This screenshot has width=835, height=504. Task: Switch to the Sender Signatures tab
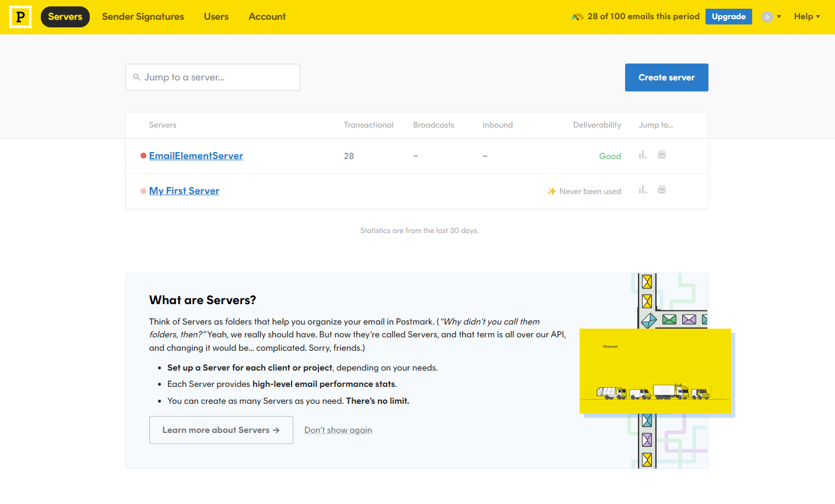pyautogui.click(x=143, y=17)
